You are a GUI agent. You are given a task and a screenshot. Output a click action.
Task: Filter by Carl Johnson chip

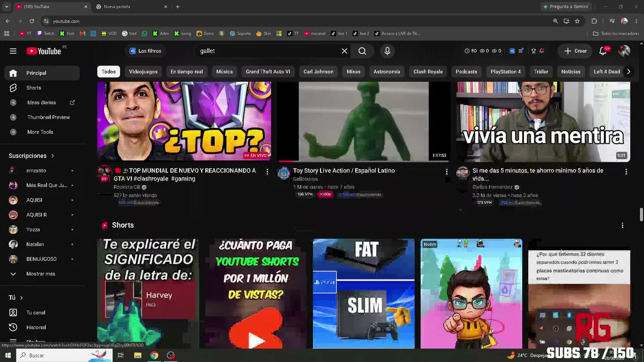(318, 71)
